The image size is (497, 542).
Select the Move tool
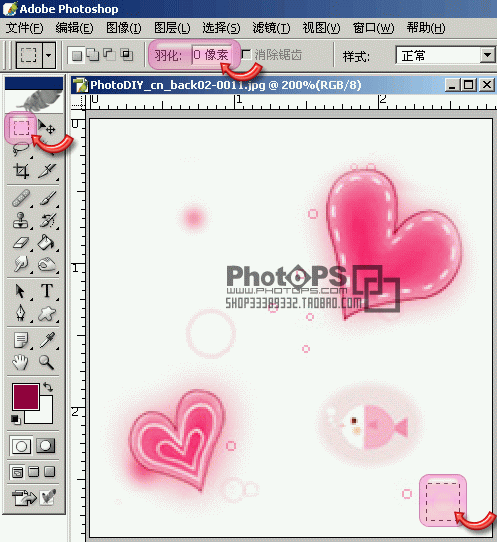(x=47, y=127)
